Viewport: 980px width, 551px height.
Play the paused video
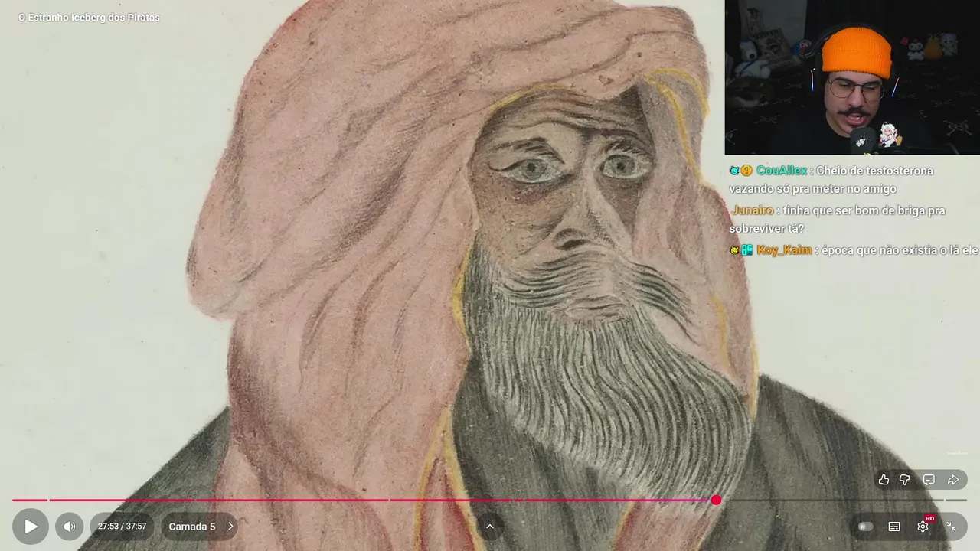pyautogui.click(x=31, y=527)
